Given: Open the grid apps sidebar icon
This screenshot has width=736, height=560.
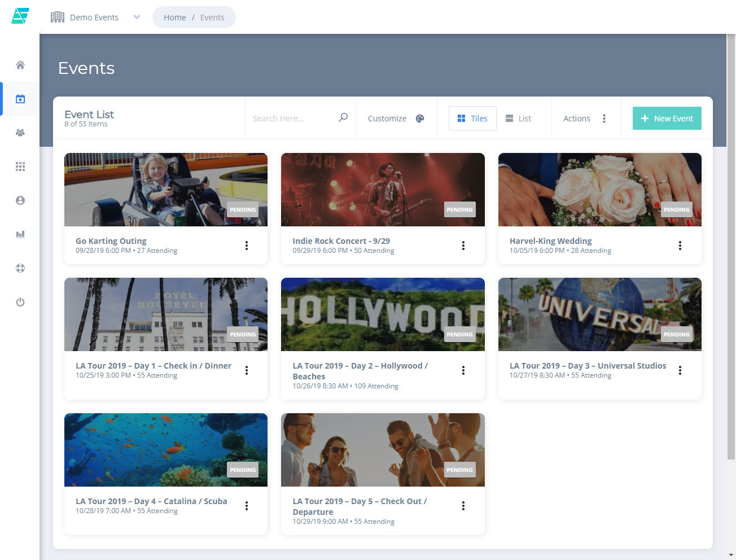Looking at the screenshot, I should click(20, 167).
